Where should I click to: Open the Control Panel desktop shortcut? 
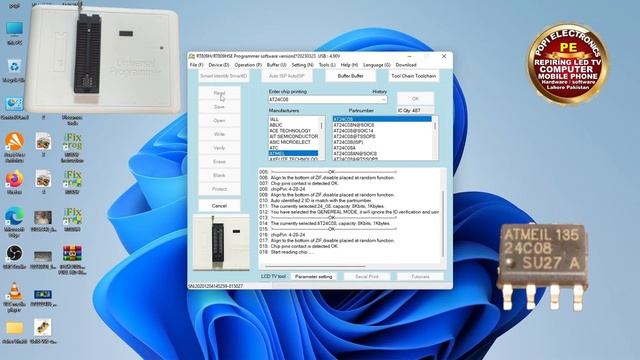click(x=14, y=104)
